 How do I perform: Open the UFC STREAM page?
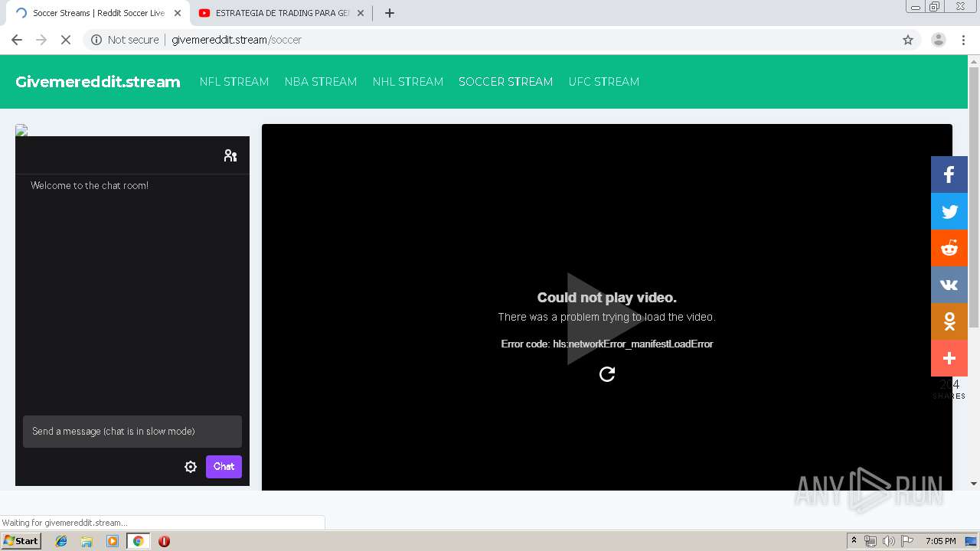pos(604,82)
